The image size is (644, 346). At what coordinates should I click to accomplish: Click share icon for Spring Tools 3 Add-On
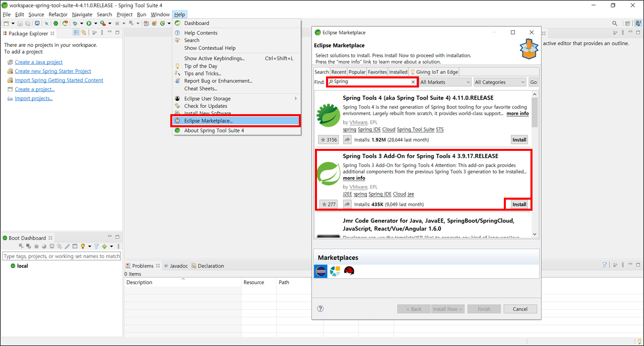pyautogui.click(x=347, y=204)
